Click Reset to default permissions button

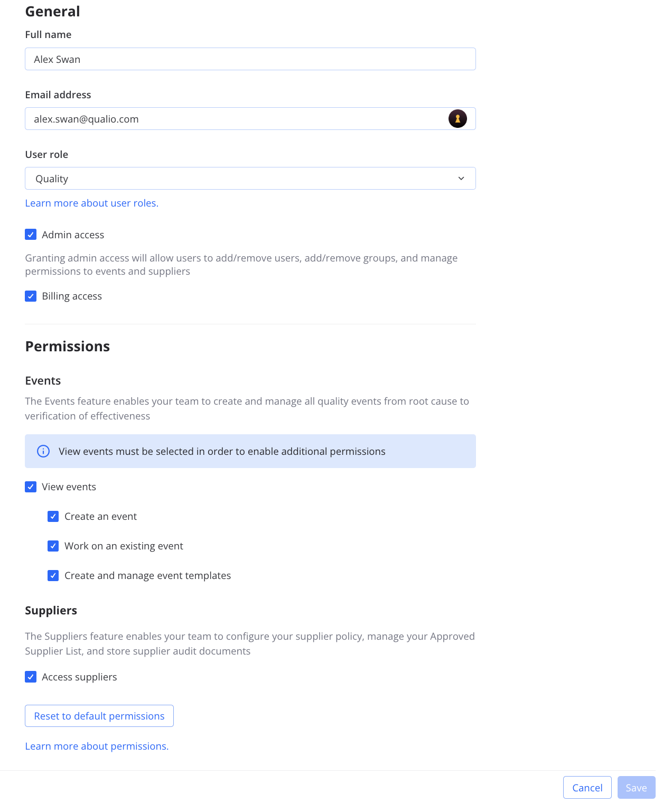[99, 716]
